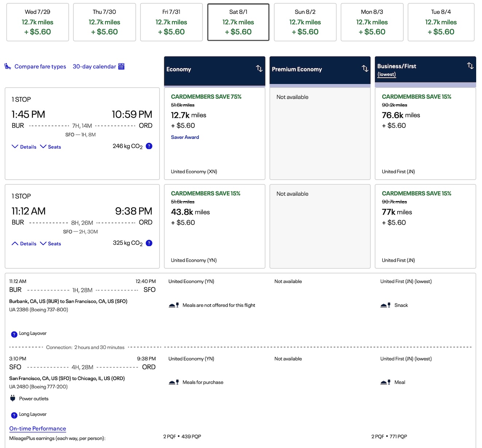Image resolution: width=482 pixels, height=448 pixels.
Task: Click the 'UA 2386 (Boeing 737-800)' text
Action: pos(39,310)
